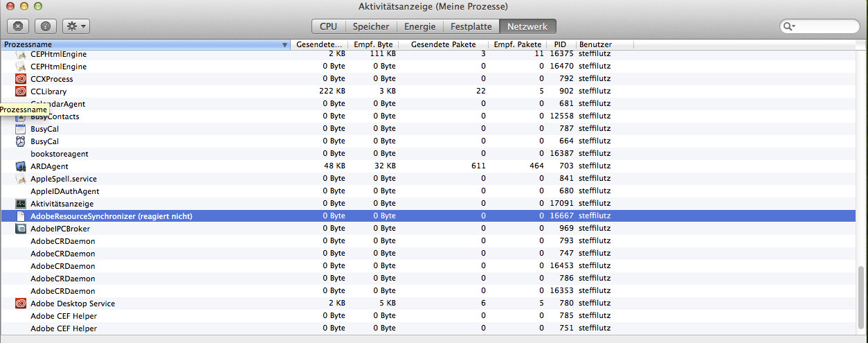Switch to the Speicher tab
The width and height of the screenshot is (868, 343).
(371, 26)
